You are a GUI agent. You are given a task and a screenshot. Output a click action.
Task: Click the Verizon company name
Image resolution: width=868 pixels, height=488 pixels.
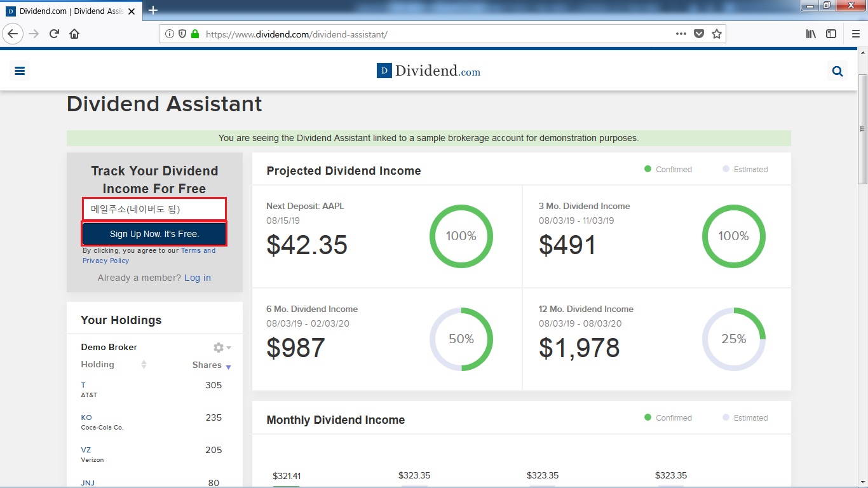92,460
